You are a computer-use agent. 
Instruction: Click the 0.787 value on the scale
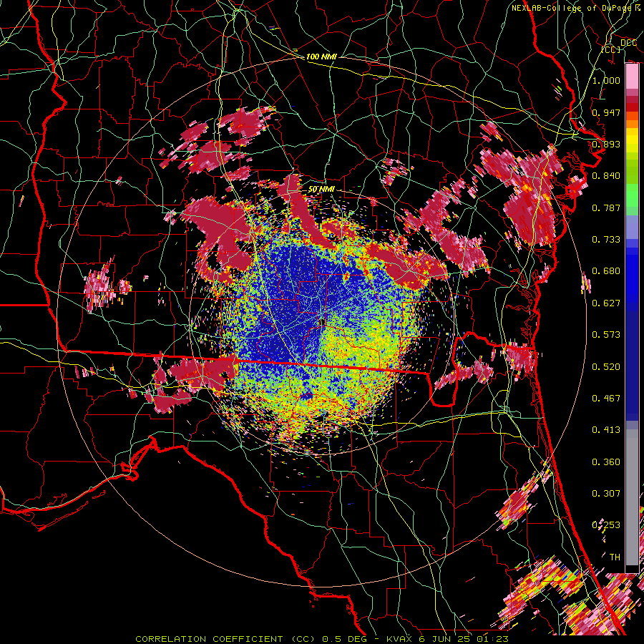click(606, 208)
